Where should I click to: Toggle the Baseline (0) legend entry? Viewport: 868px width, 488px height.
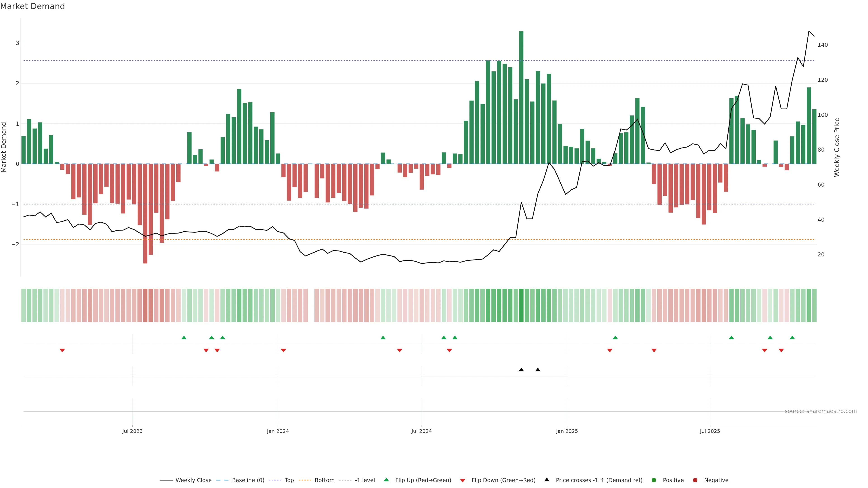[248, 480]
